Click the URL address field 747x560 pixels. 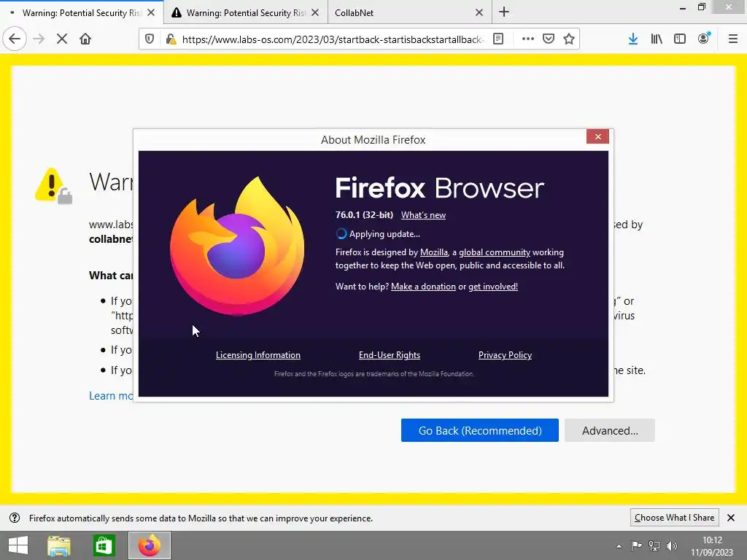point(333,39)
